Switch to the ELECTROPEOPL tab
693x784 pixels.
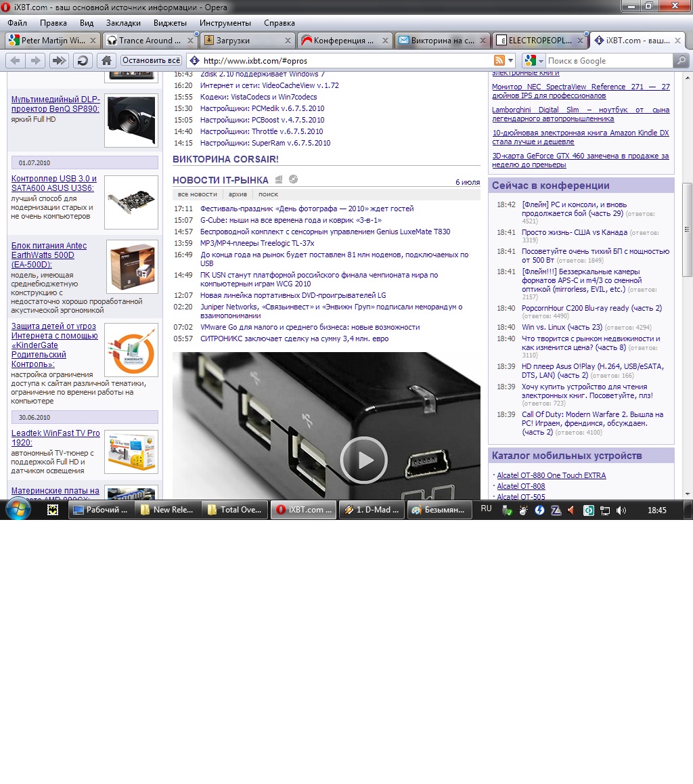(539, 41)
